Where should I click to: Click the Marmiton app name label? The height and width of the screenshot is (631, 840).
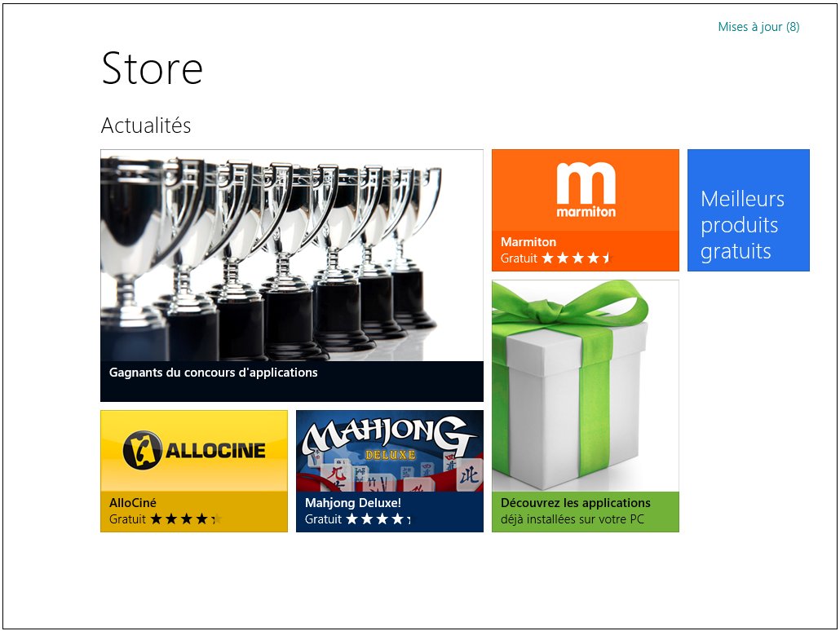coord(528,242)
